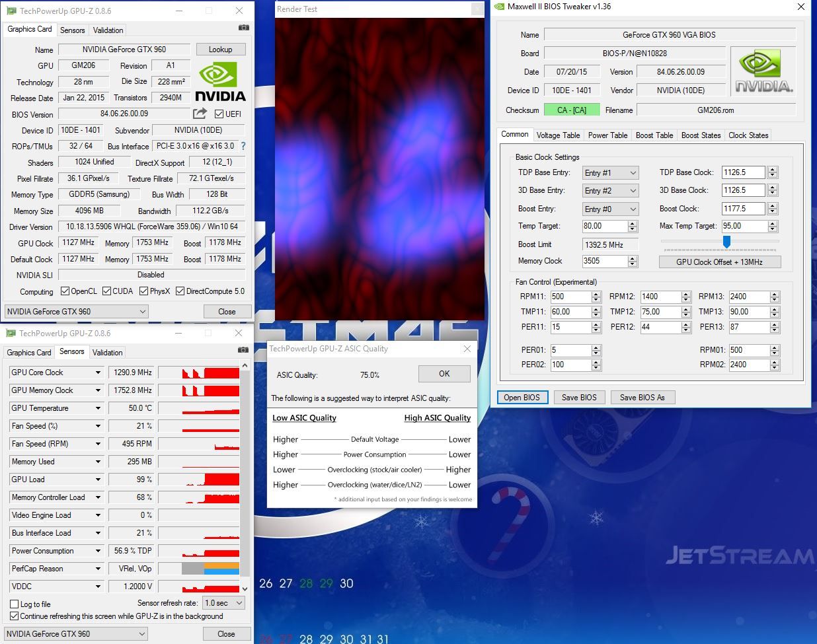Screen dimensions: 817x644
Task: Click the BIOS share/upload arrow icon in GPU-Z
Action: [200, 114]
